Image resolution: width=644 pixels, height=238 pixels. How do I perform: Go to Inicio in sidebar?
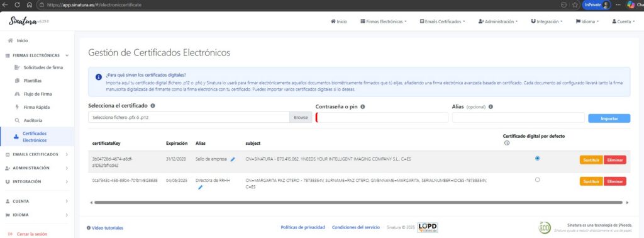[18, 41]
